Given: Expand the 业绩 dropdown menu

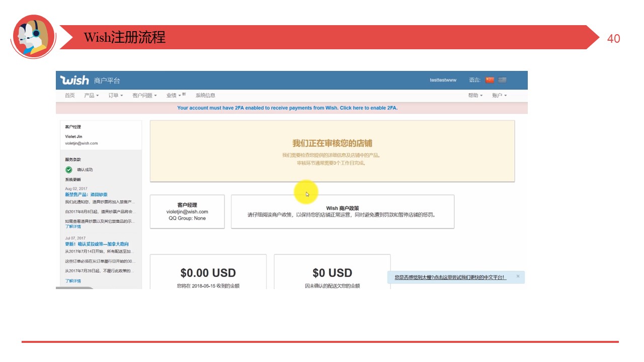Looking at the screenshot, I should tap(176, 96).
